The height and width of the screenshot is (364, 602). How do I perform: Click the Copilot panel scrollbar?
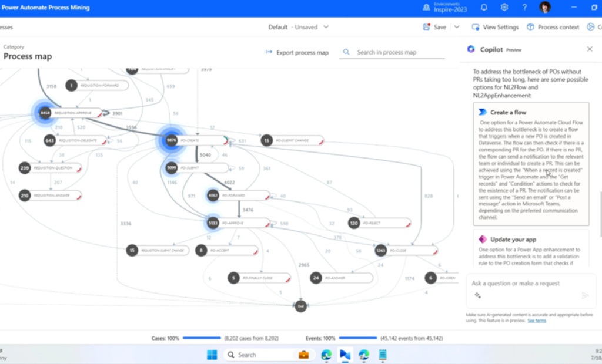[600, 214]
